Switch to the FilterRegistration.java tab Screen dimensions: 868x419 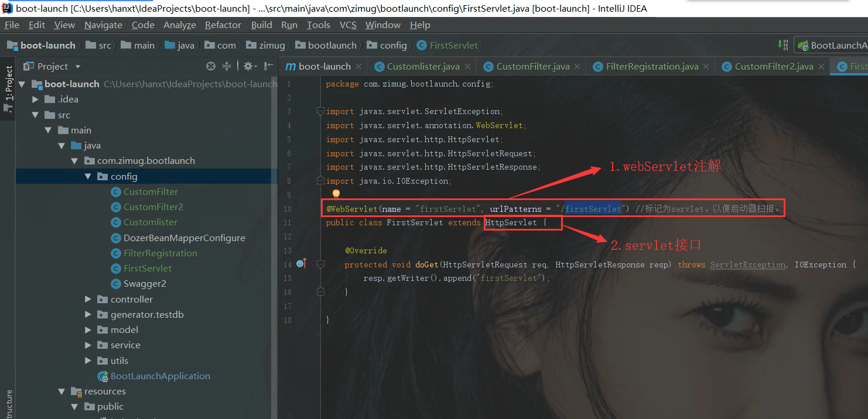[x=651, y=67]
